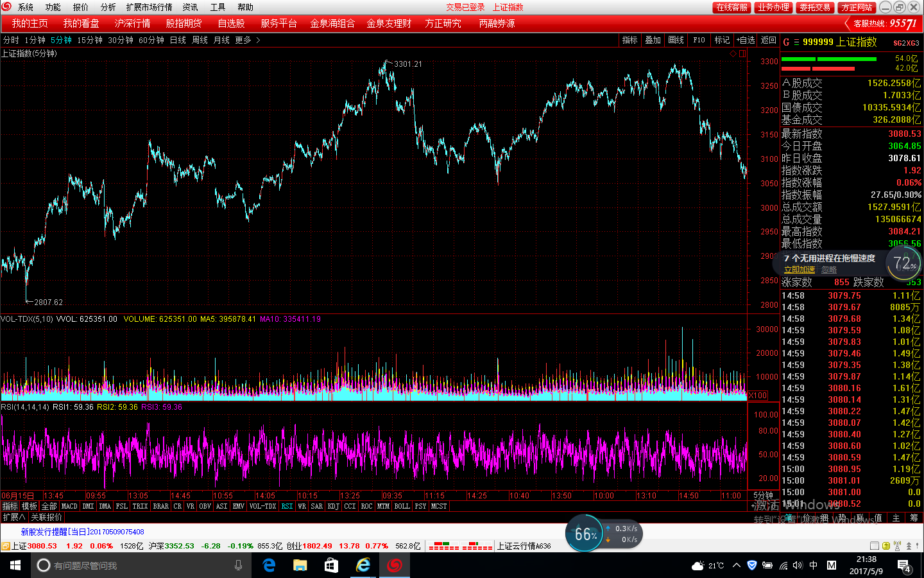Click 立即加速 in the speed popup
This screenshot has height=578, width=924.
tap(800, 270)
